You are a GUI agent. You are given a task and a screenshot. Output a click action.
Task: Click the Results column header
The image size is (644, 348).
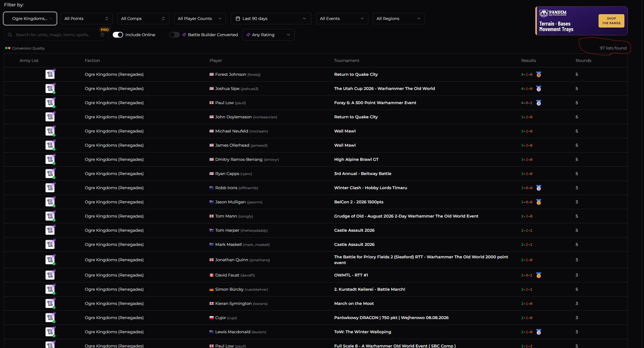pyautogui.click(x=528, y=60)
